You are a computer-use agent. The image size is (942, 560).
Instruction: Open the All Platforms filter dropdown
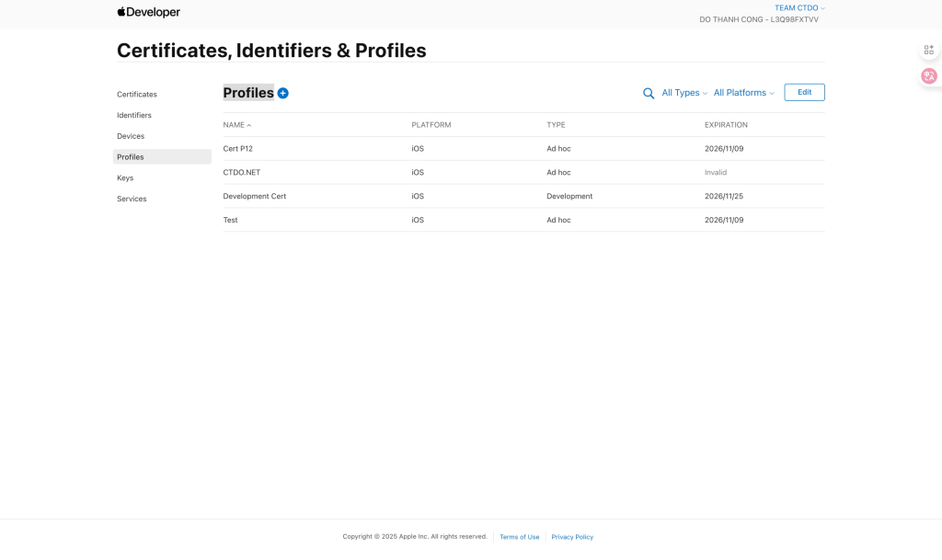pyautogui.click(x=743, y=93)
